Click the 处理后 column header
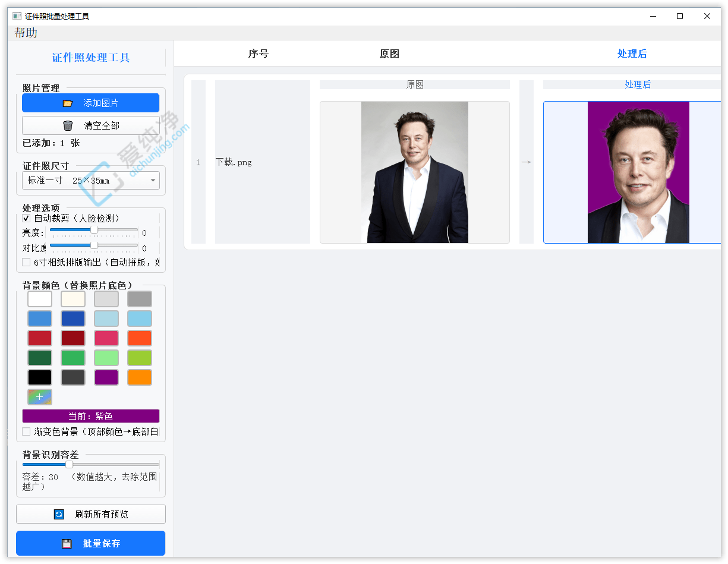728x564 pixels. [632, 53]
